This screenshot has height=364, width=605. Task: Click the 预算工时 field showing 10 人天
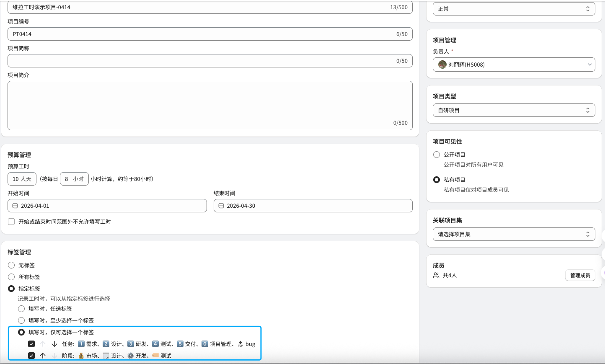coord(22,179)
